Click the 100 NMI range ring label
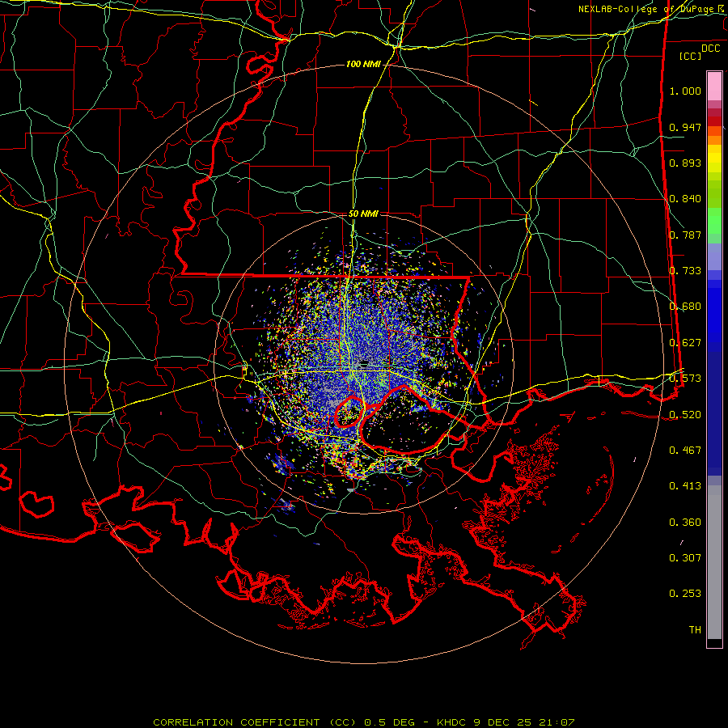Image resolution: width=728 pixels, height=728 pixels. coord(362,64)
